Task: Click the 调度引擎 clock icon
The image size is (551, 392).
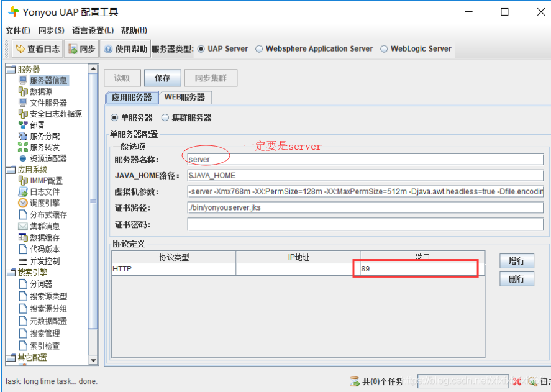Action: click(23, 203)
